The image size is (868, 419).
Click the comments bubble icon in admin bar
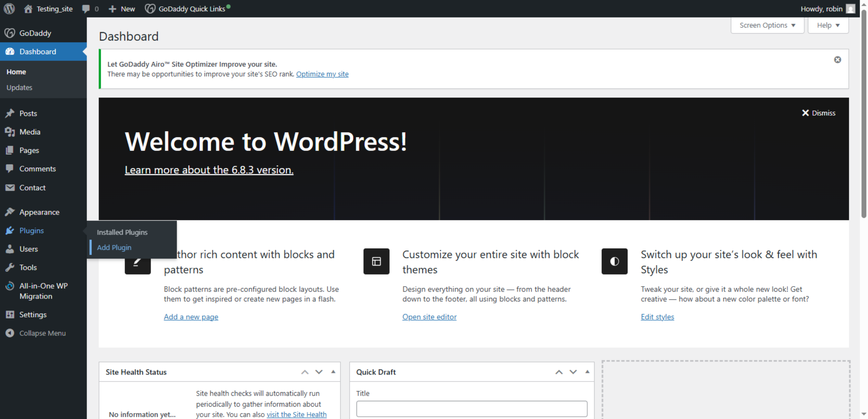click(86, 9)
